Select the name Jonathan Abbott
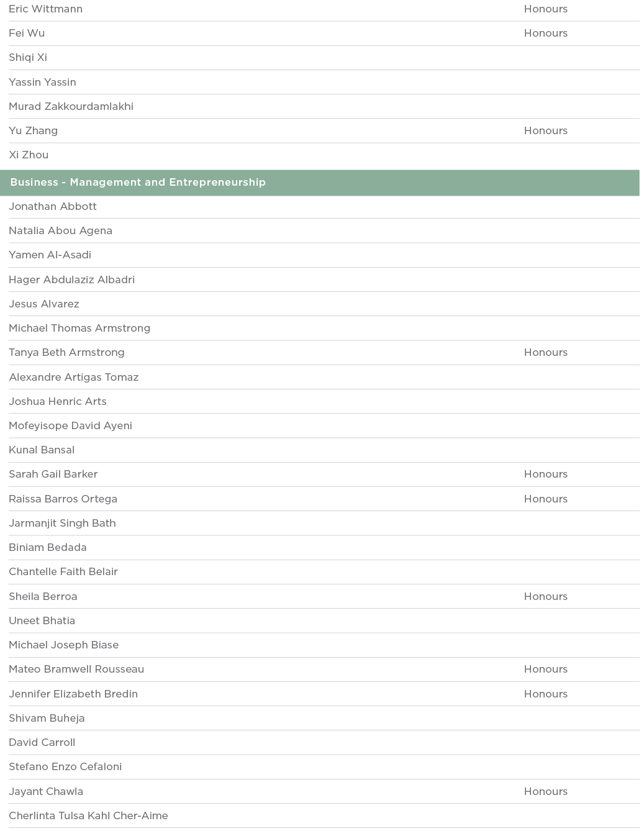The width and height of the screenshot is (644, 831). (53, 207)
